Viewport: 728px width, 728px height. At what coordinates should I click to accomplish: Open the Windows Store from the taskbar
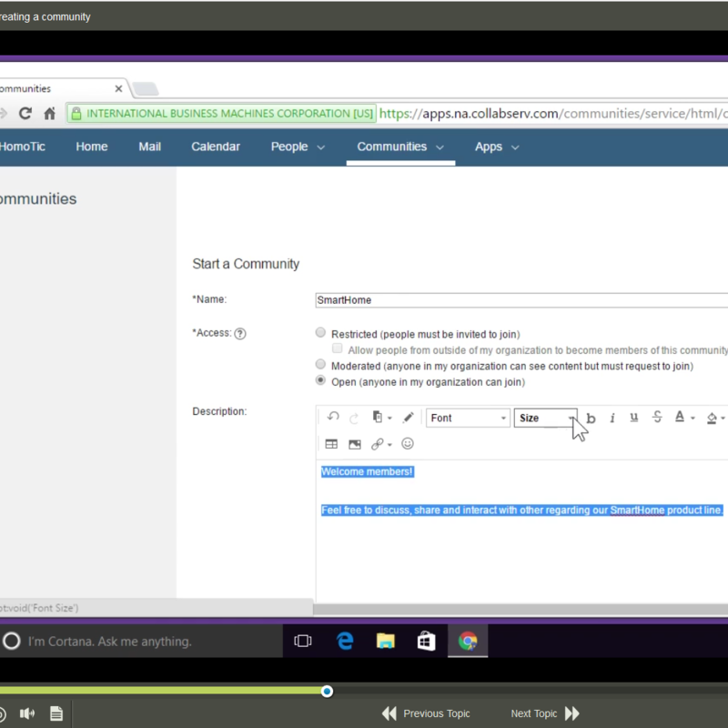tap(426, 642)
